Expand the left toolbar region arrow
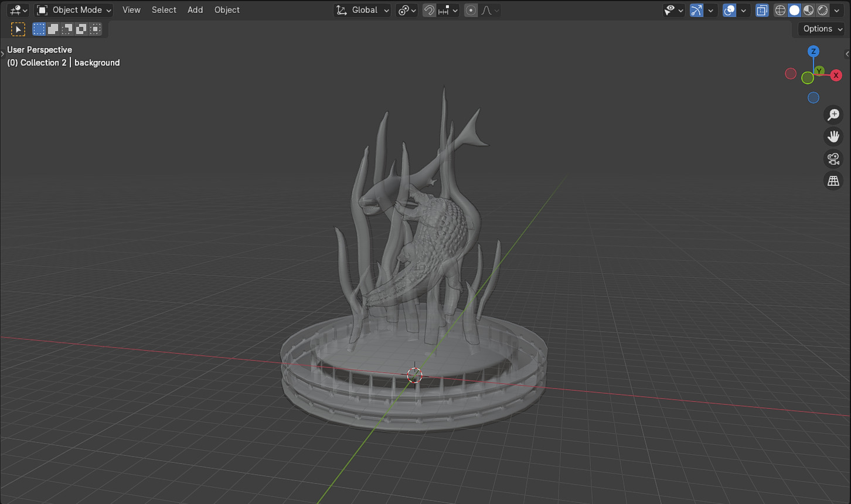 point(2,54)
